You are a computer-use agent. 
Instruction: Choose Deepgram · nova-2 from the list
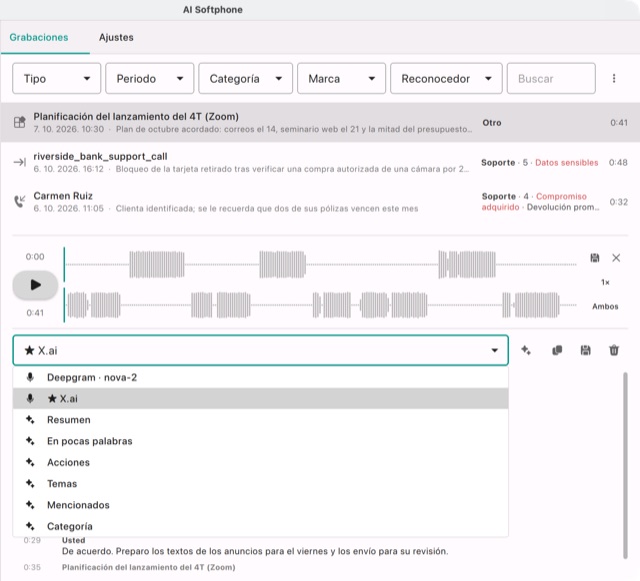click(x=260, y=377)
